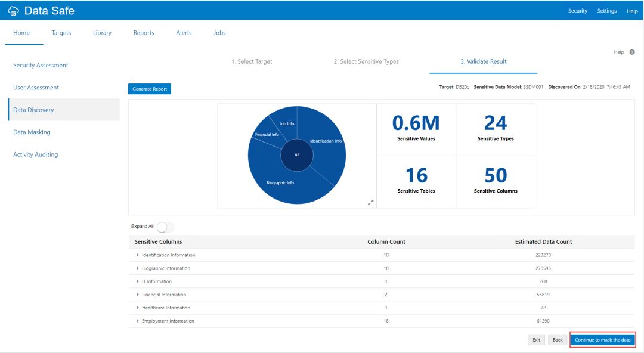
Task: Expand the Employment Information row
Action: coord(138,321)
